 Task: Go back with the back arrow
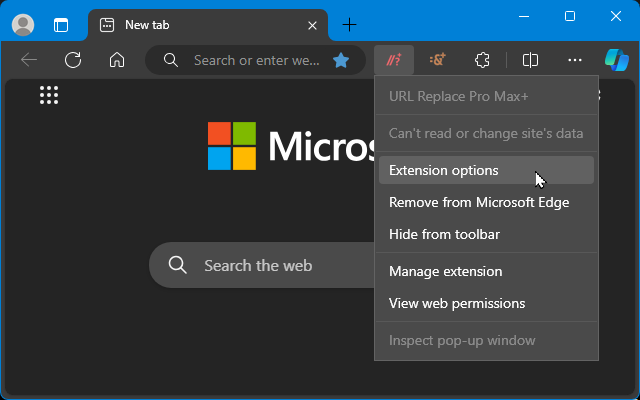[x=29, y=60]
